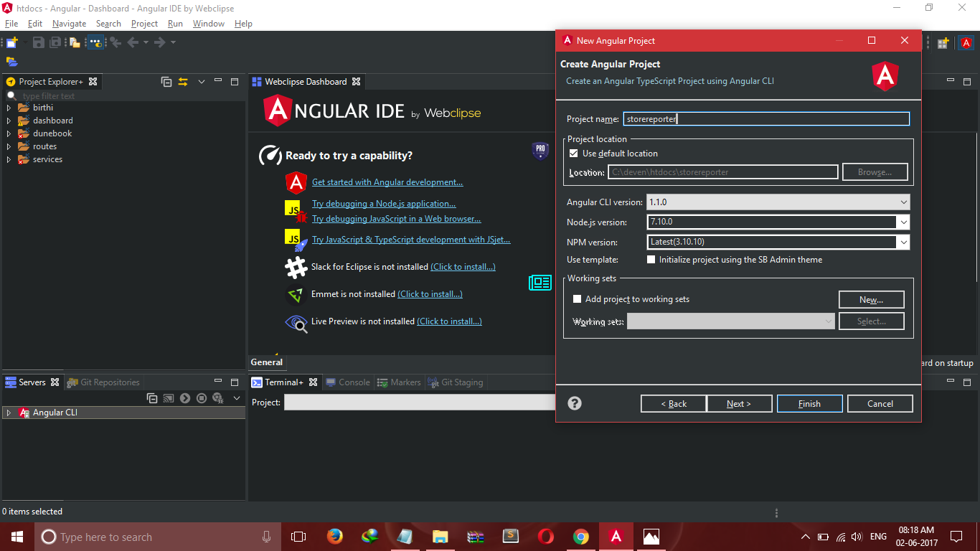This screenshot has height=551, width=980.
Task: Click the Finish button
Action: (x=810, y=404)
